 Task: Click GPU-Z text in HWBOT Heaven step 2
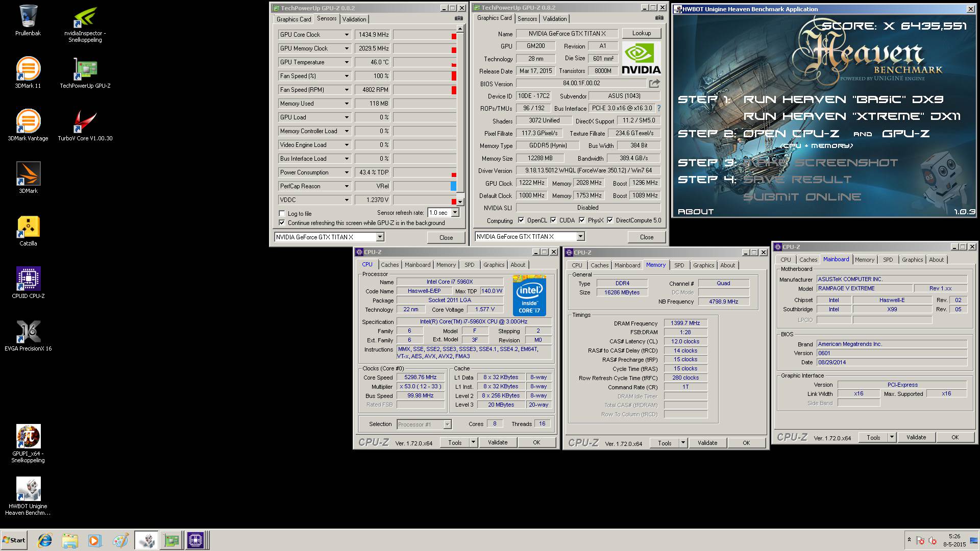(x=905, y=134)
